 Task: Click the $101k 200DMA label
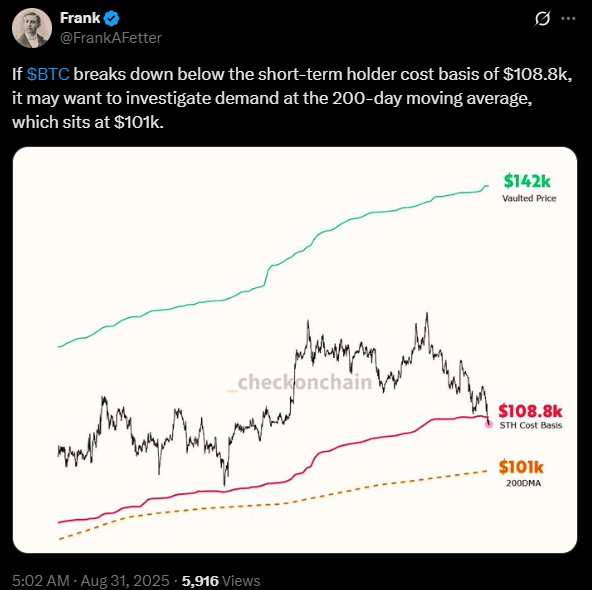tap(521, 473)
